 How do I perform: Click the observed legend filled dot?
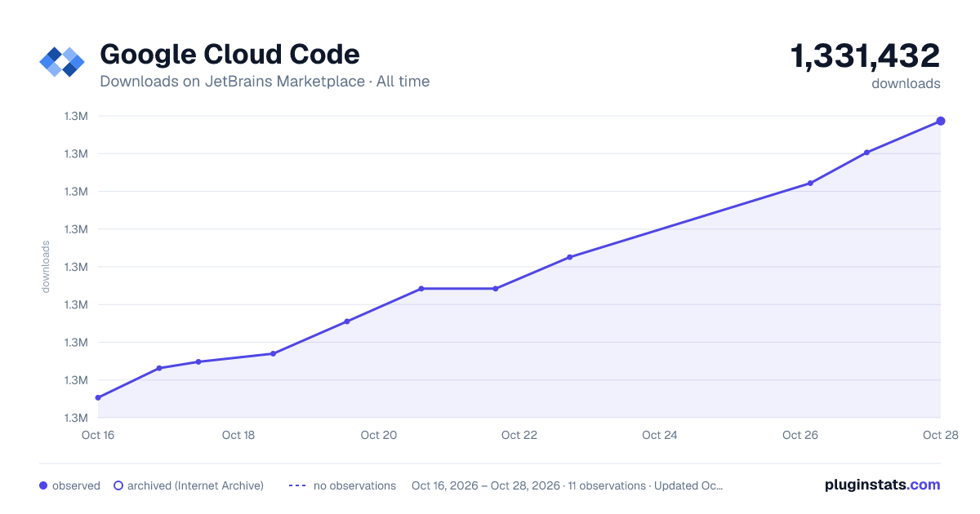[x=43, y=485]
